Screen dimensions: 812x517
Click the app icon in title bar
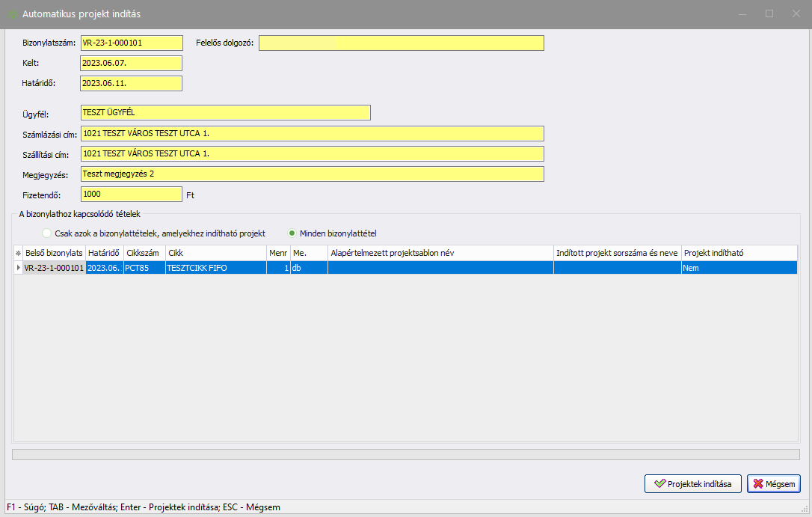[13, 14]
